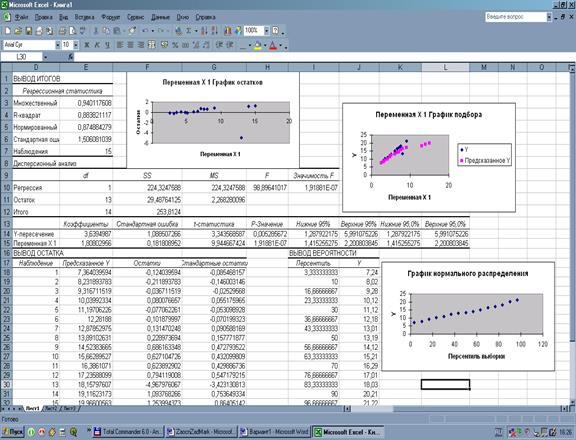
Task: Launch the Chart Wizard icon
Action: [228, 31]
